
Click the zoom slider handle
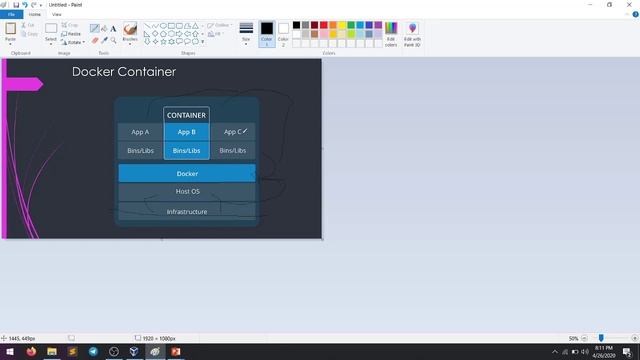601,338
